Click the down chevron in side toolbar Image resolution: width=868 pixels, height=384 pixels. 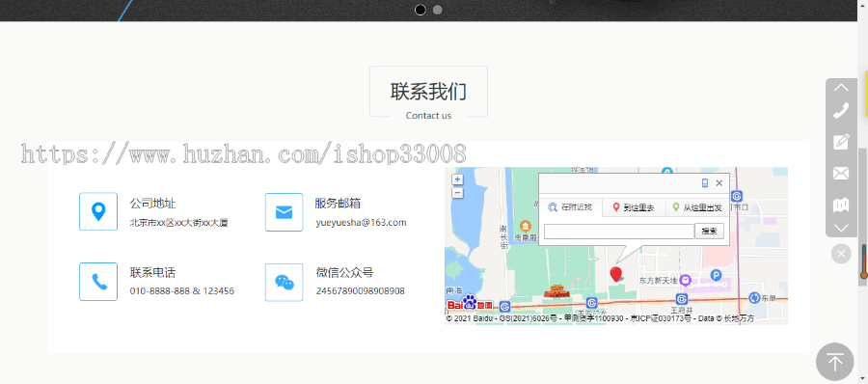pos(841,228)
